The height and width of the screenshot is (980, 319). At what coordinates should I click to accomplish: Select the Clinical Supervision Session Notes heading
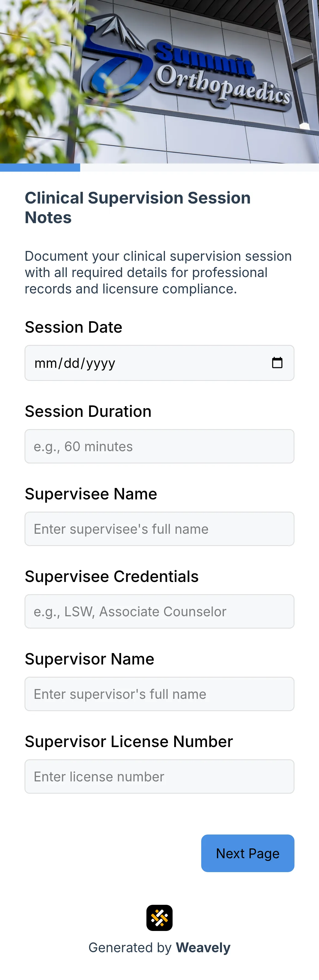point(137,207)
